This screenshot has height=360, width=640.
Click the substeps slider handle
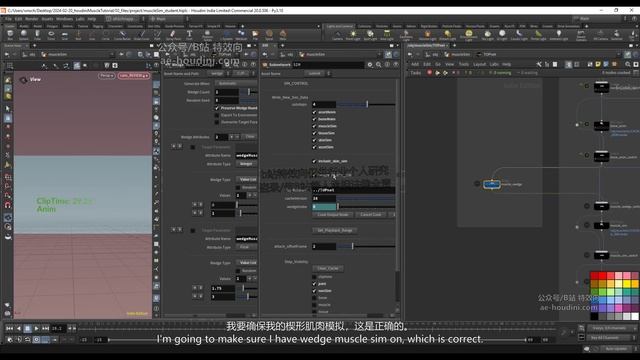pyautogui.click(x=367, y=104)
